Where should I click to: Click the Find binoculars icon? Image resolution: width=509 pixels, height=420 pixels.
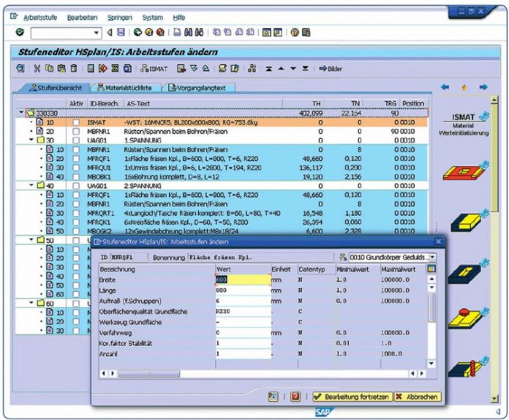[188, 32]
